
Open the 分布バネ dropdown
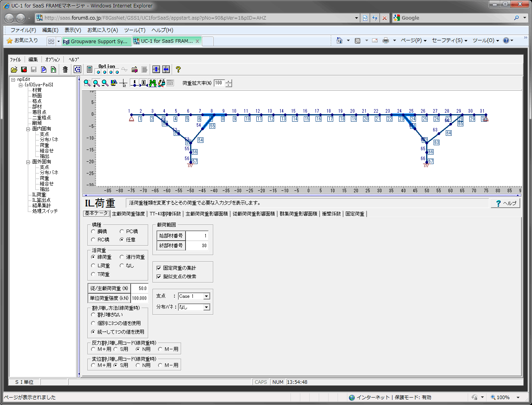pos(207,307)
